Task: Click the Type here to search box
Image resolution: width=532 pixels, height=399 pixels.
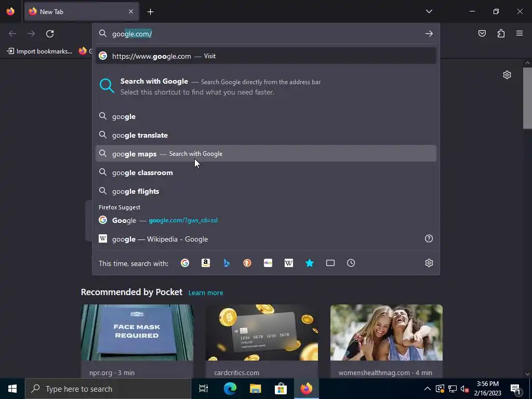Action: pos(108,389)
